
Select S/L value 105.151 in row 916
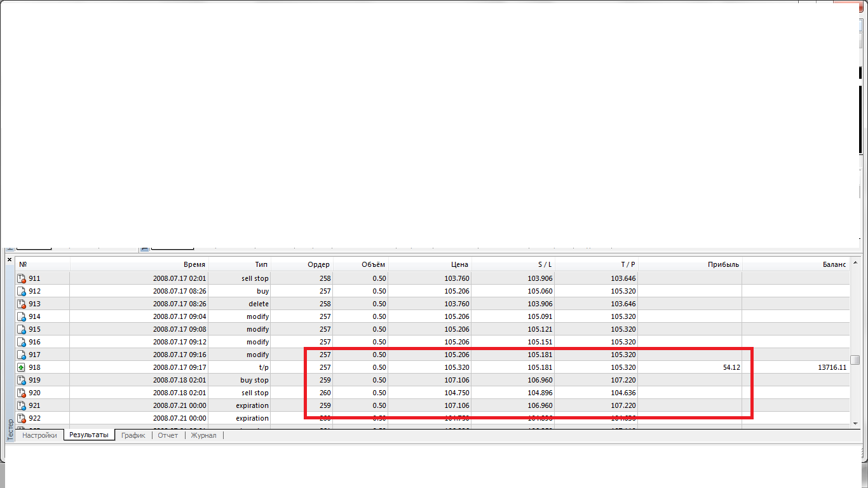pyautogui.click(x=540, y=342)
